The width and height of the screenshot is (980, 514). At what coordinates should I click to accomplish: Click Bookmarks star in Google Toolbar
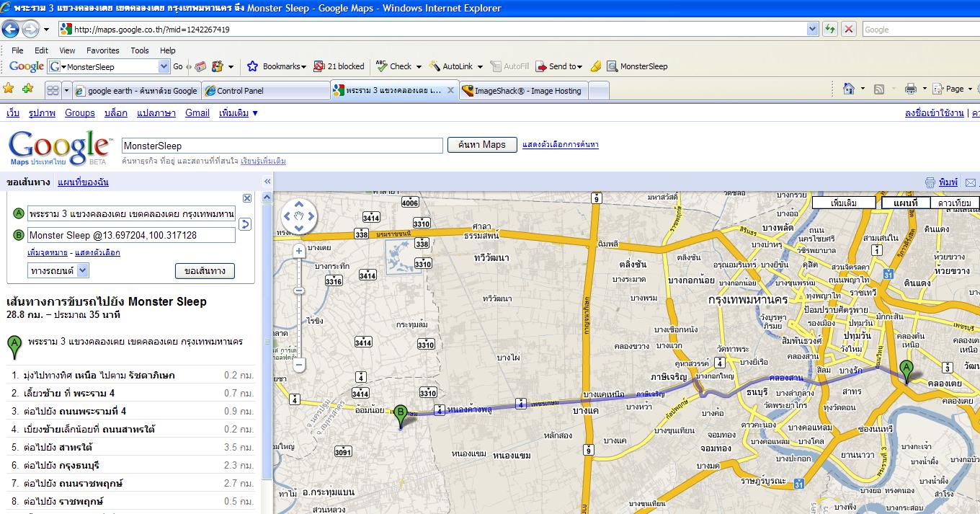tap(252, 66)
